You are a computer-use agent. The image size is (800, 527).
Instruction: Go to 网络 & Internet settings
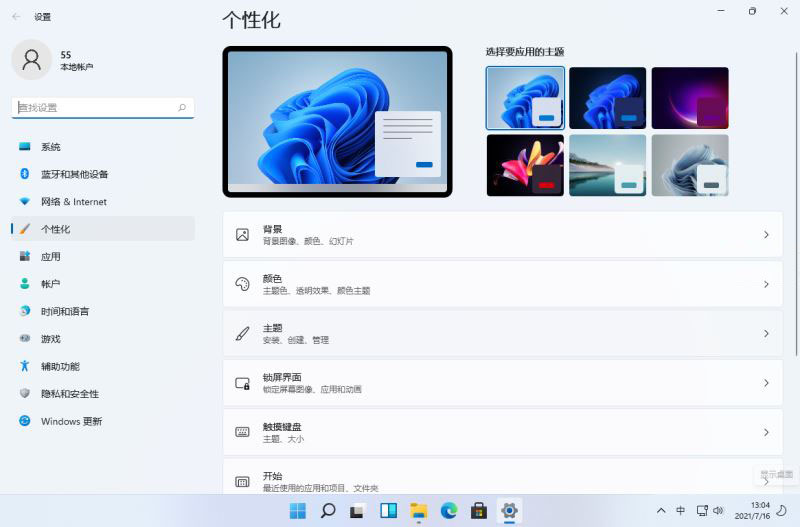(103, 202)
